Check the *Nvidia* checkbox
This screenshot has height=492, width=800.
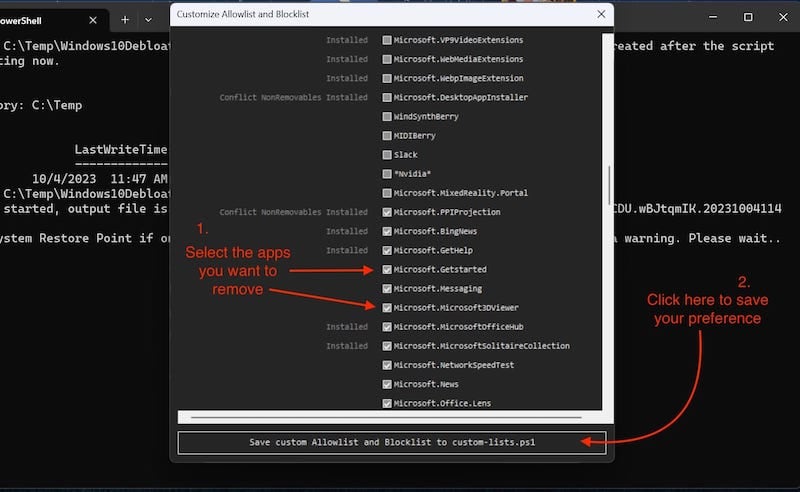[387, 174]
